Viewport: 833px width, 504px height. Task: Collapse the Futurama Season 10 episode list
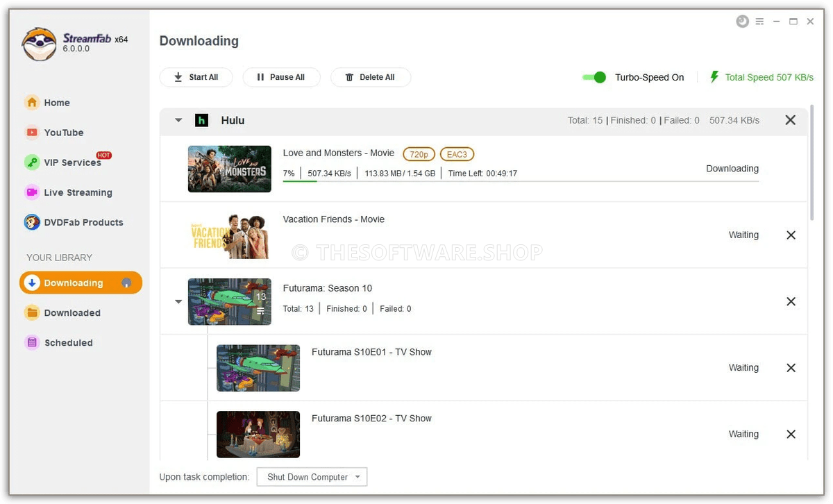pyautogui.click(x=178, y=302)
